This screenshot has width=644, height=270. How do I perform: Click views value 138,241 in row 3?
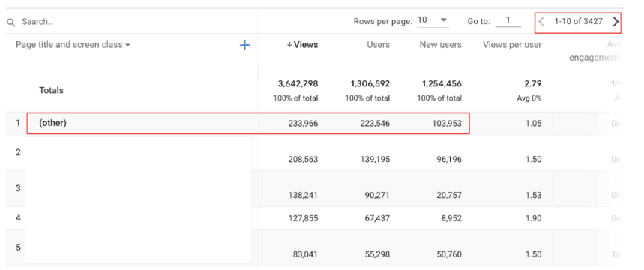304,195
